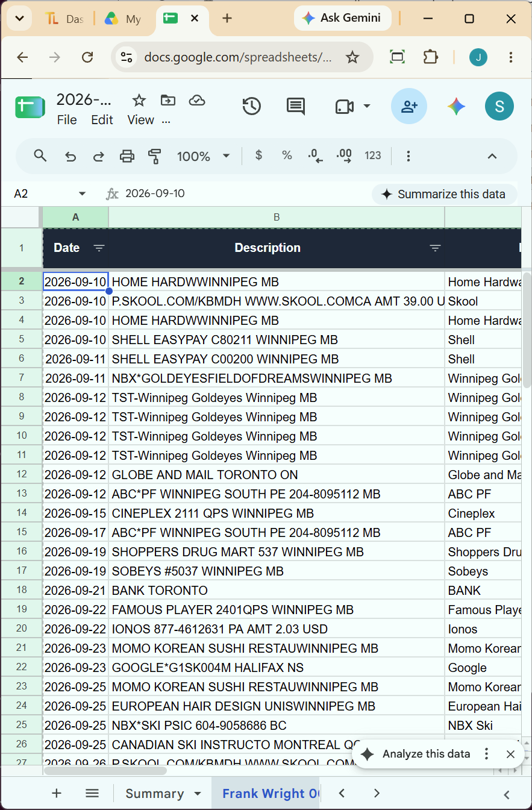This screenshot has width=532, height=810.
Task: Expand the Name box dropdown
Action: pyautogui.click(x=83, y=193)
